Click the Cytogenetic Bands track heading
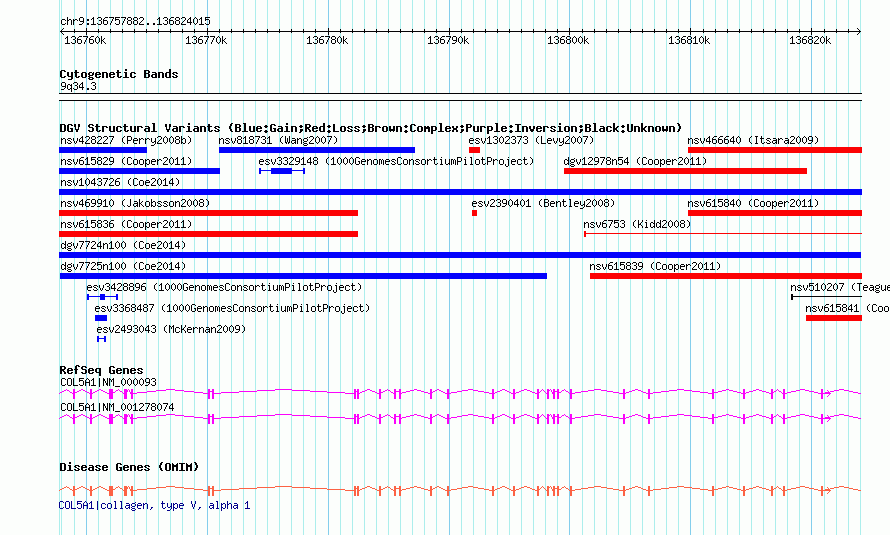The width and height of the screenshot is (890, 535). coord(119,74)
